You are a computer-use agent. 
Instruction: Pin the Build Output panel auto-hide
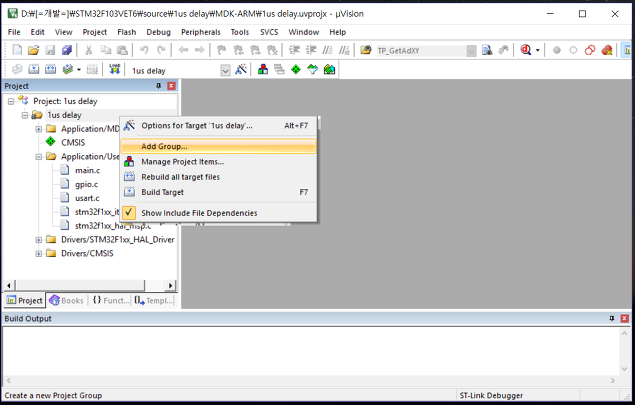tap(612, 319)
